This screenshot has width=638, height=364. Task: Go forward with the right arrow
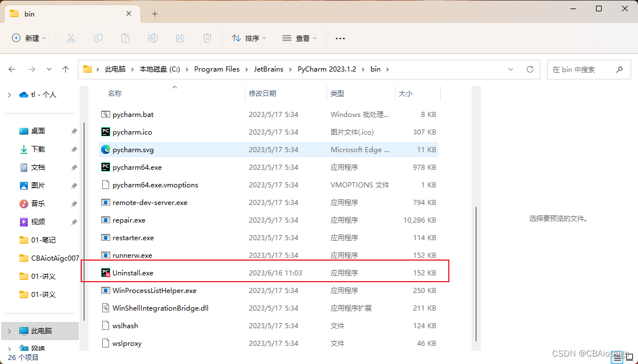[32, 69]
